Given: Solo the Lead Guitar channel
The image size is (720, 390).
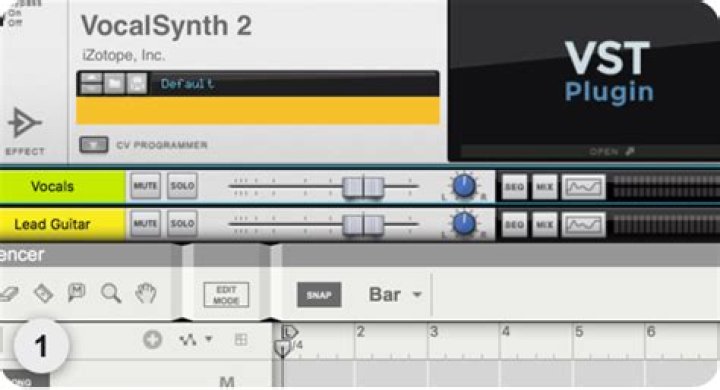Looking at the screenshot, I should (x=182, y=224).
